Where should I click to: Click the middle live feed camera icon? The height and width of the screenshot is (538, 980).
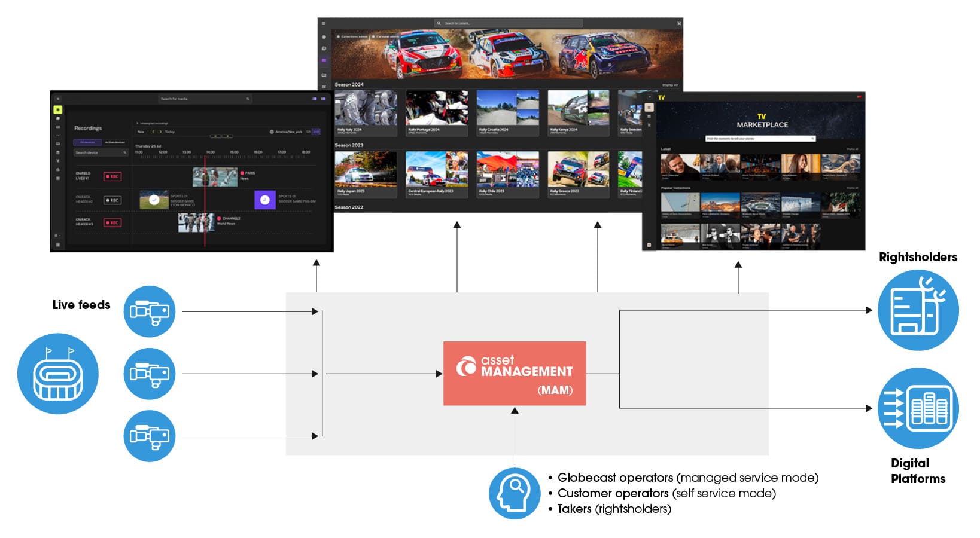pos(150,374)
